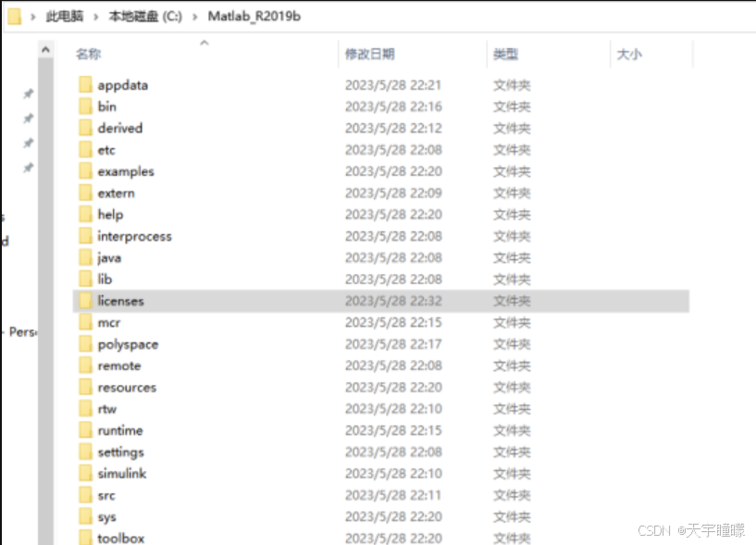Click the 文件夹 type in the help row
Screen dimensions: 756x545
(x=512, y=215)
